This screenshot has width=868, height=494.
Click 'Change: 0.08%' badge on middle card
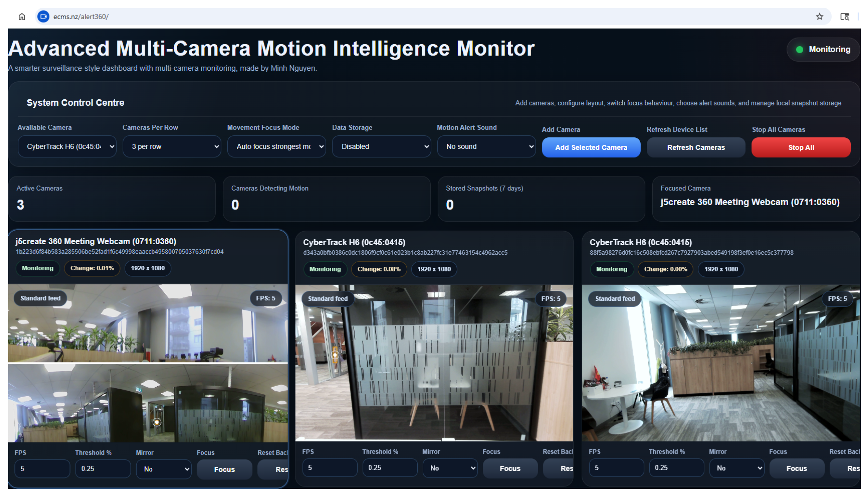coord(379,269)
